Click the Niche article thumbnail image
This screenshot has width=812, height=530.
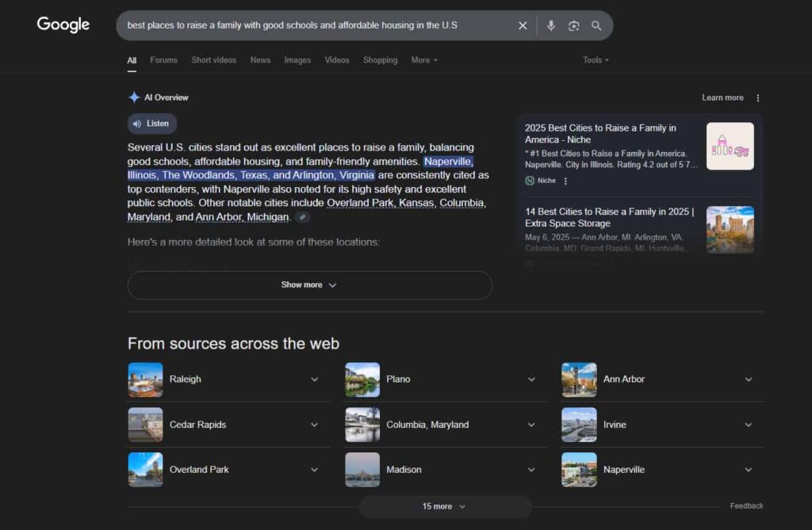point(730,147)
